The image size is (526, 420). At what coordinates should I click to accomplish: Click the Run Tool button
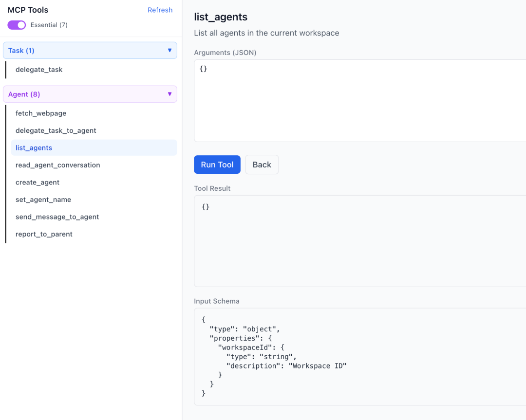click(217, 164)
